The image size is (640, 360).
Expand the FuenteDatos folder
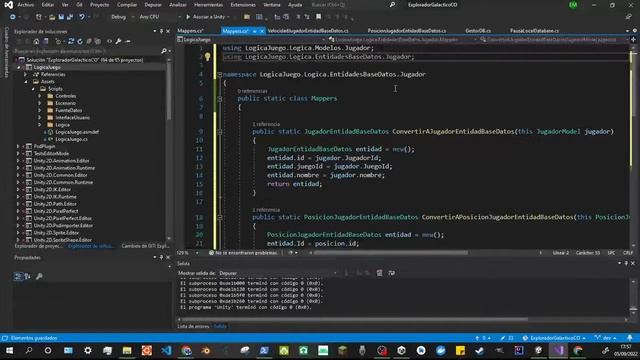40,111
